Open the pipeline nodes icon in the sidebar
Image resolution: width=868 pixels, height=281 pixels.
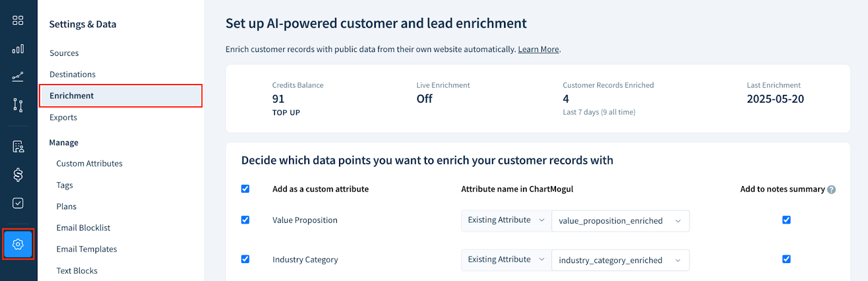pyautogui.click(x=18, y=105)
